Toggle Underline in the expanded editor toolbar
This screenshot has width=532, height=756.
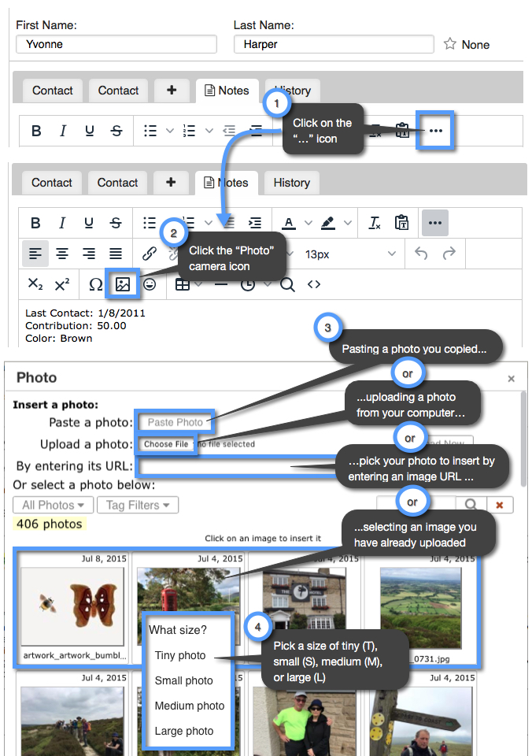click(x=89, y=223)
